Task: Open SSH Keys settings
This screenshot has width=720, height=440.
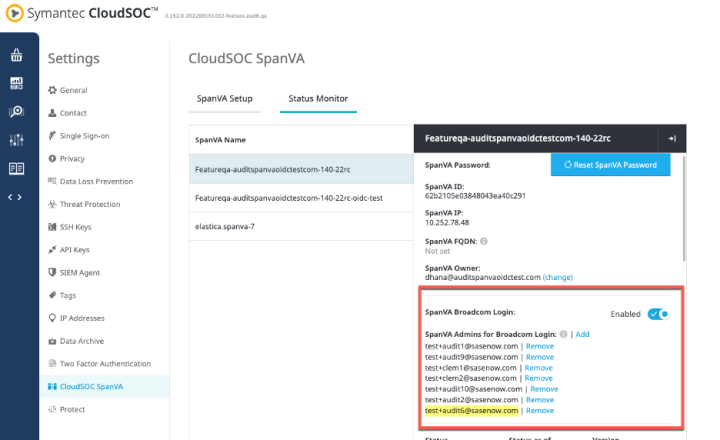Action: [75, 227]
